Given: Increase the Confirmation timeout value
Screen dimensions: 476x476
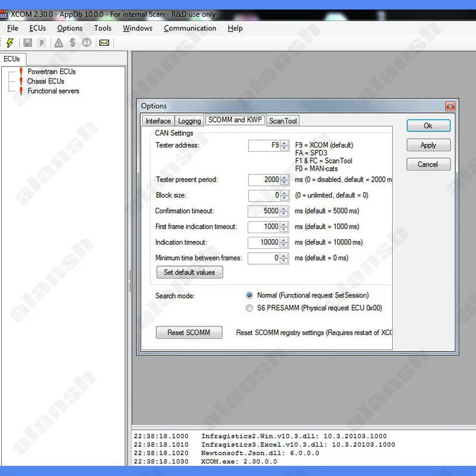Looking at the screenshot, I should coord(284,209).
